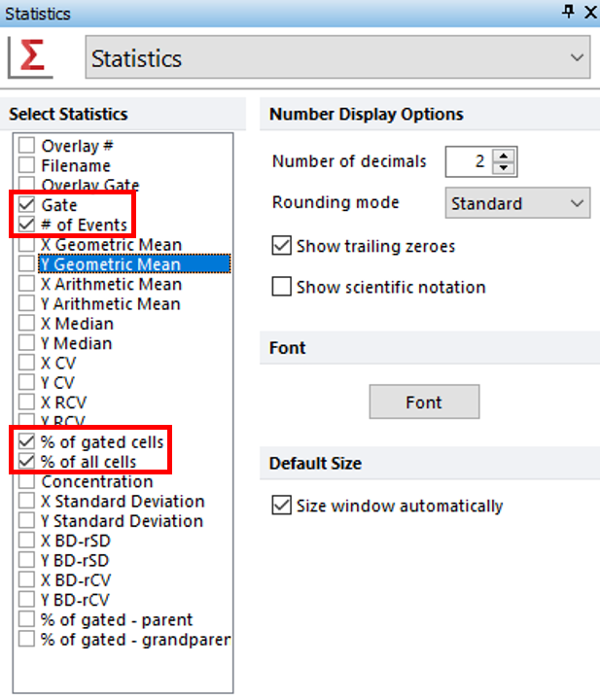Check X Arithmetic Mean
The height and width of the screenshot is (700, 600).
[27, 284]
